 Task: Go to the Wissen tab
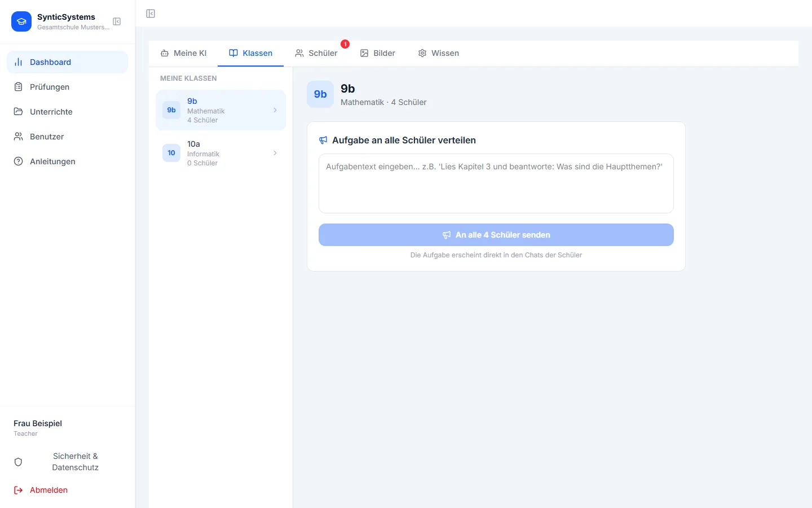pos(438,53)
